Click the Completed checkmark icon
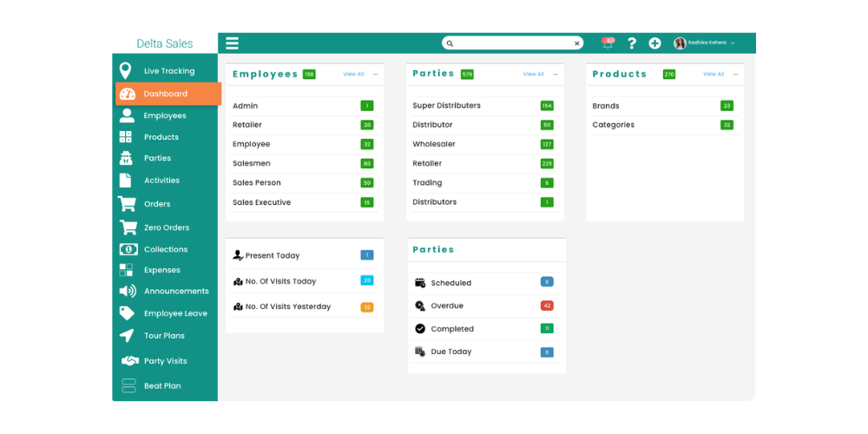868x434 pixels. click(x=420, y=329)
